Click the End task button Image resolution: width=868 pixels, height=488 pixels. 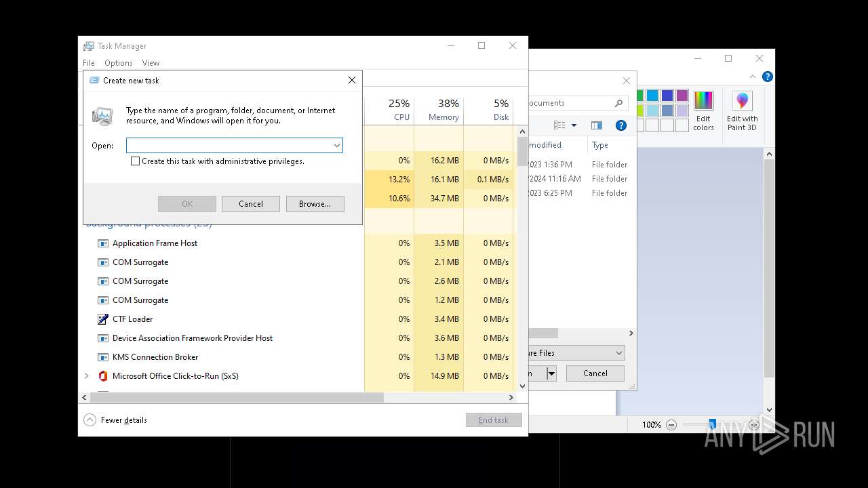point(494,420)
